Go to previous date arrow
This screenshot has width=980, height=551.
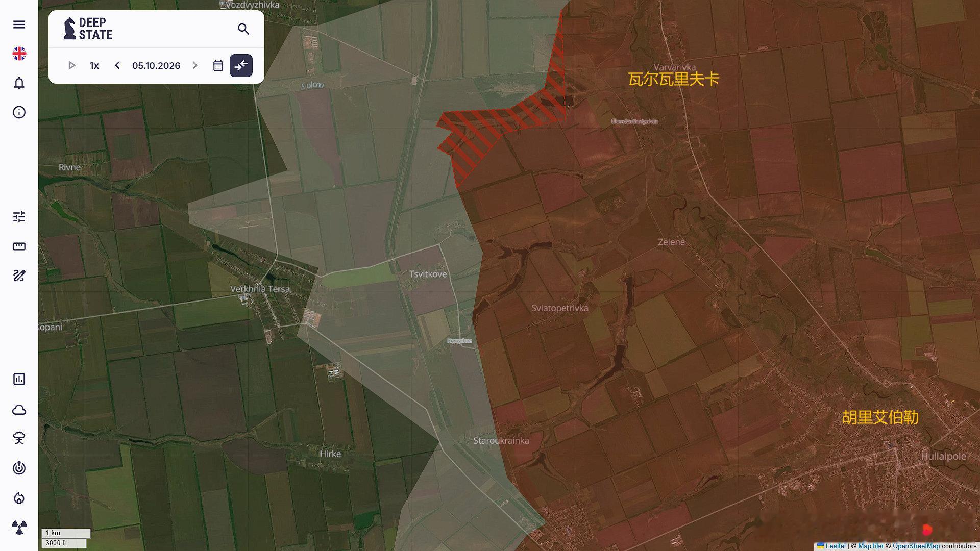pyautogui.click(x=117, y=65)
